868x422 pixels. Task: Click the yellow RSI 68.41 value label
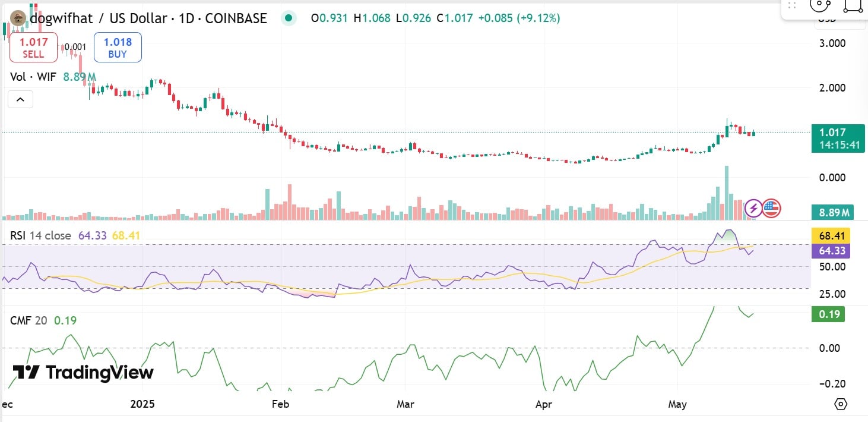tap(831, 236)
